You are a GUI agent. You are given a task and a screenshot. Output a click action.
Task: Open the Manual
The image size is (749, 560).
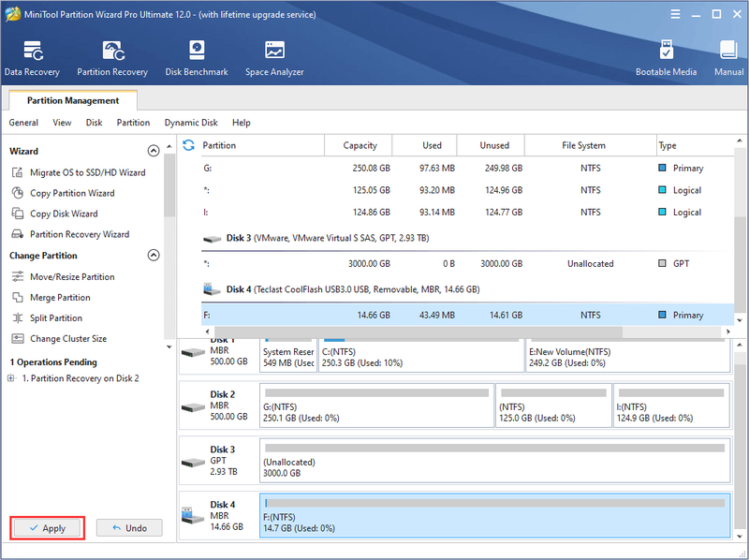728,59
